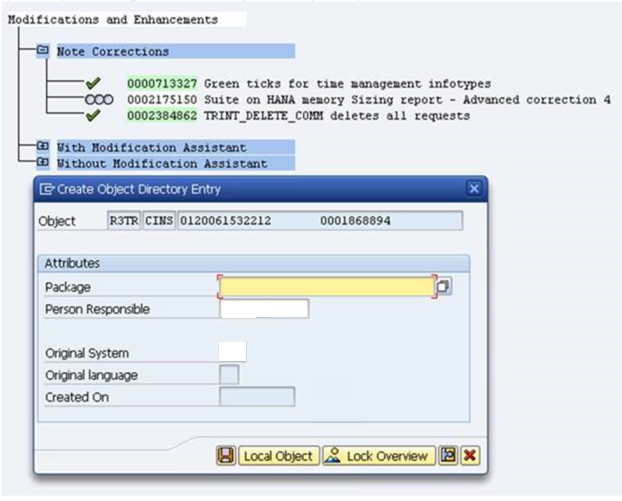622x501 pixels.
Task: Expand With Modification Assistant folder
Action: (43, 146)
